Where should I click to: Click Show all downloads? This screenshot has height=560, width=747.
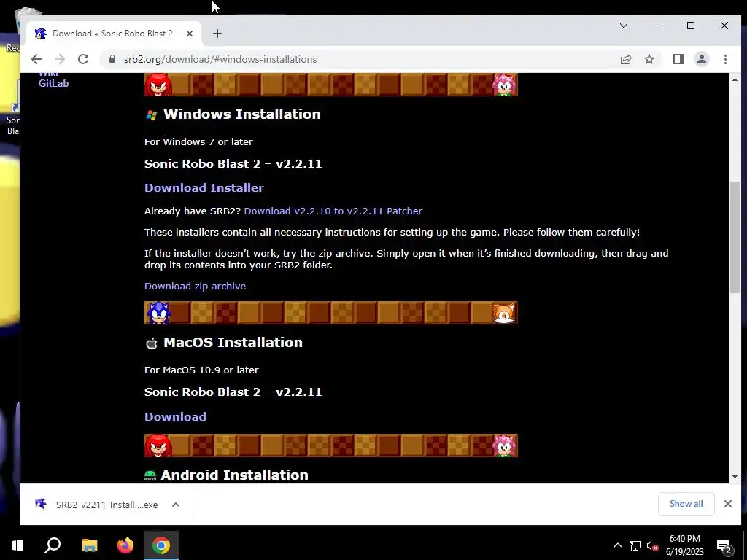point(686,504)
